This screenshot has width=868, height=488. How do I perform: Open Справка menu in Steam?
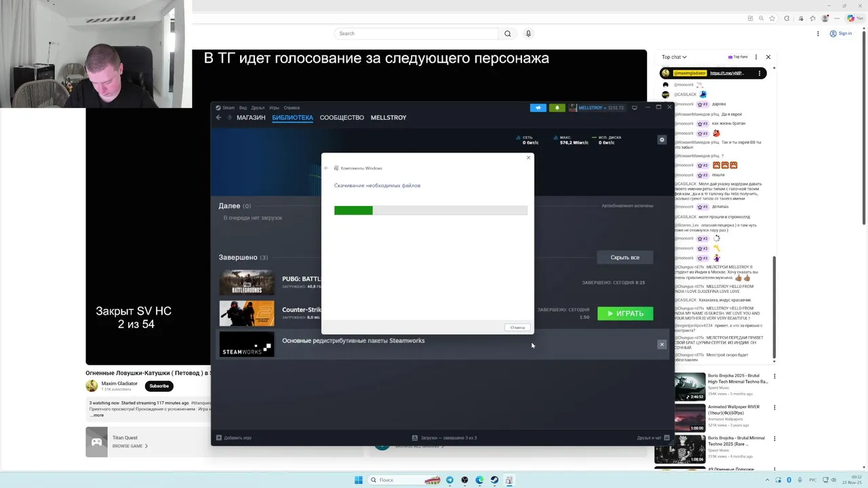pos(292,108)
